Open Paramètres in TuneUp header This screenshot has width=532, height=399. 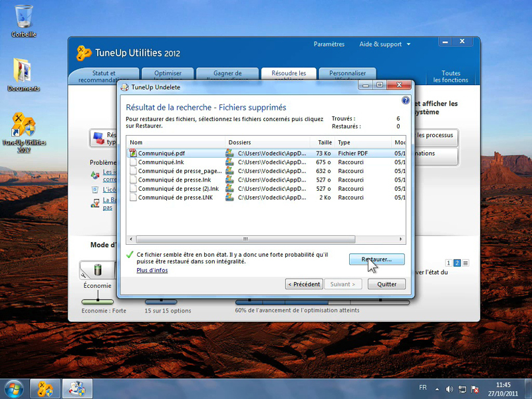coord(329,44)
